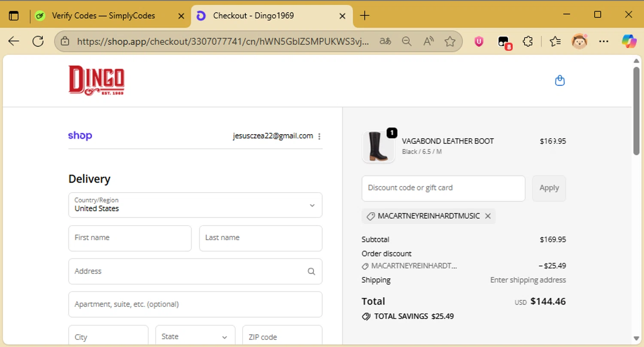Click the Black / 6.5 / M variant text
The width and height of the screenshot is (644, 347).
pos(422,151)
